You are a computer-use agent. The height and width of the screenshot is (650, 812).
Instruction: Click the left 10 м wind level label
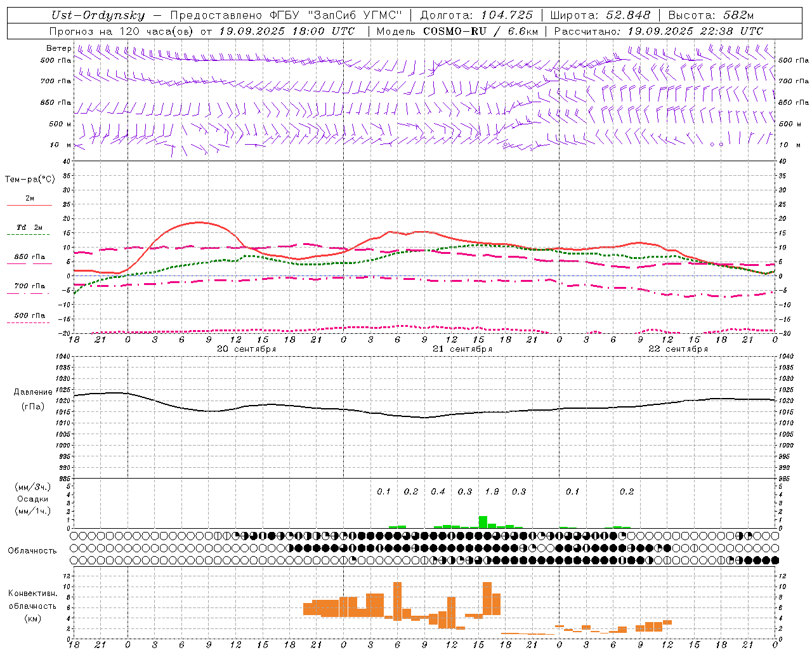[x=62, y=145]
